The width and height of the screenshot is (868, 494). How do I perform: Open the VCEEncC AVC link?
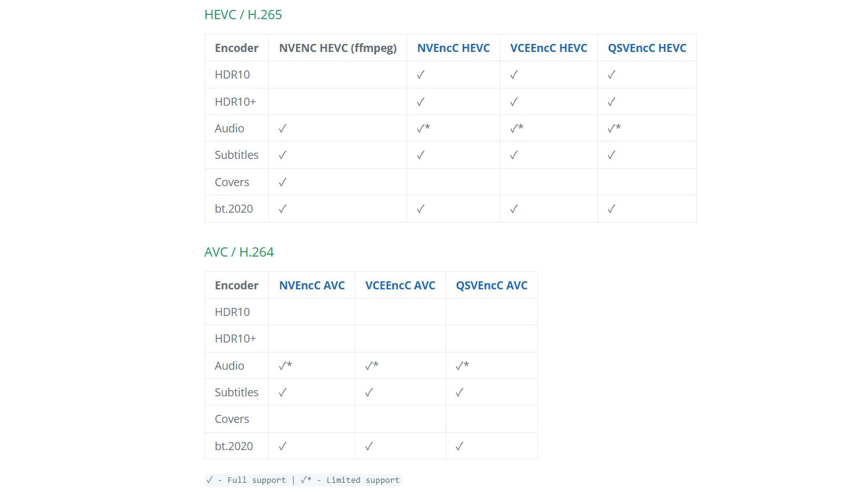click(x=400, y=286)
